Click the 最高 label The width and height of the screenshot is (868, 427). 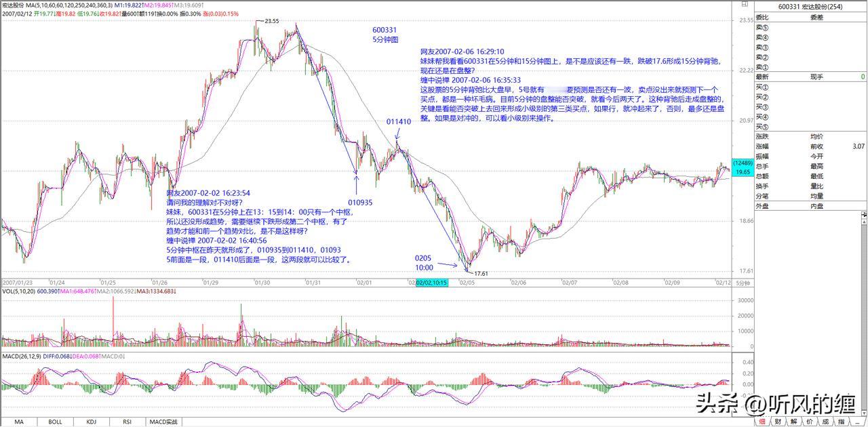[x=816, y=166]
